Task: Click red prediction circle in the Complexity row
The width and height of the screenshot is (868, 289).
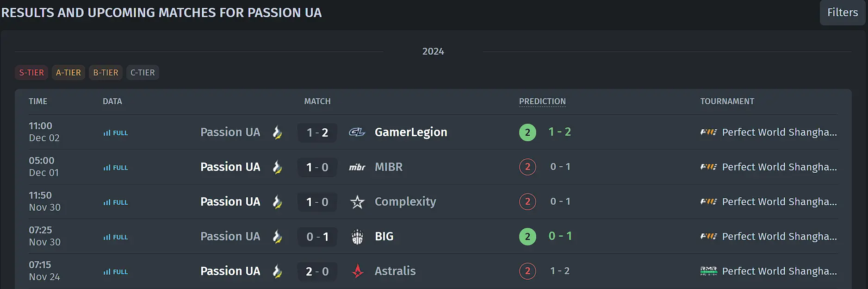Action: coord(527,202)
